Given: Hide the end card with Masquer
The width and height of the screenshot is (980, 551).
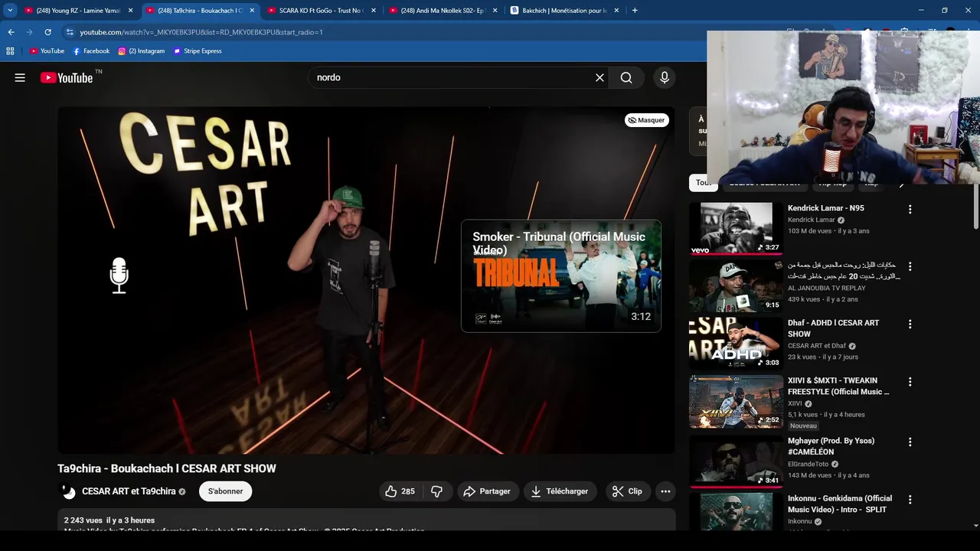Looking at the screenshot, I should pos(647,120).
